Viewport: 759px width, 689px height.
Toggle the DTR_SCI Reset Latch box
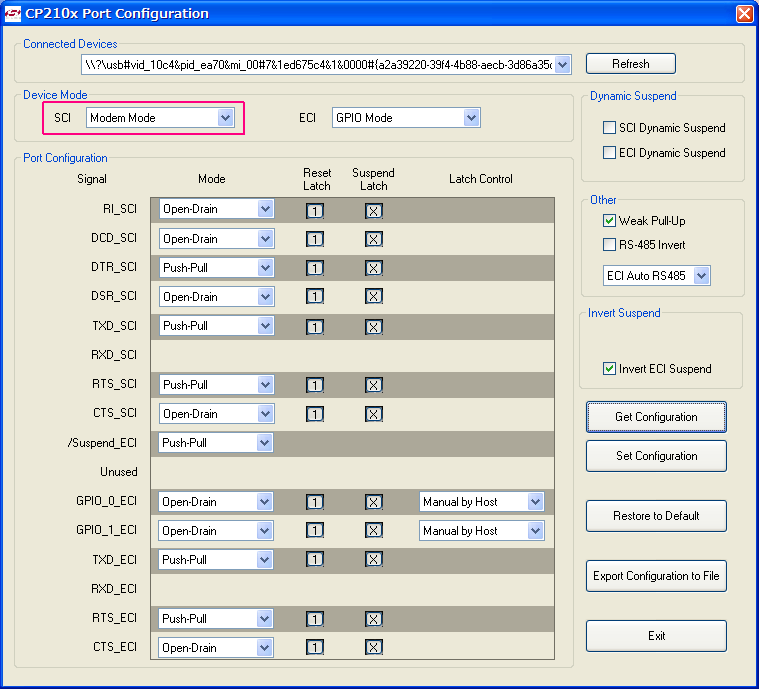(315, 268)
